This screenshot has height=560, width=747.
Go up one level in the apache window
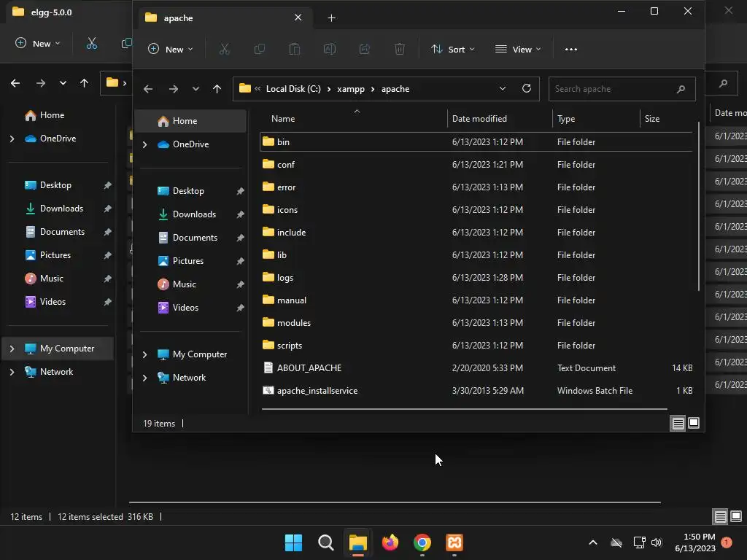pos(217,89)
